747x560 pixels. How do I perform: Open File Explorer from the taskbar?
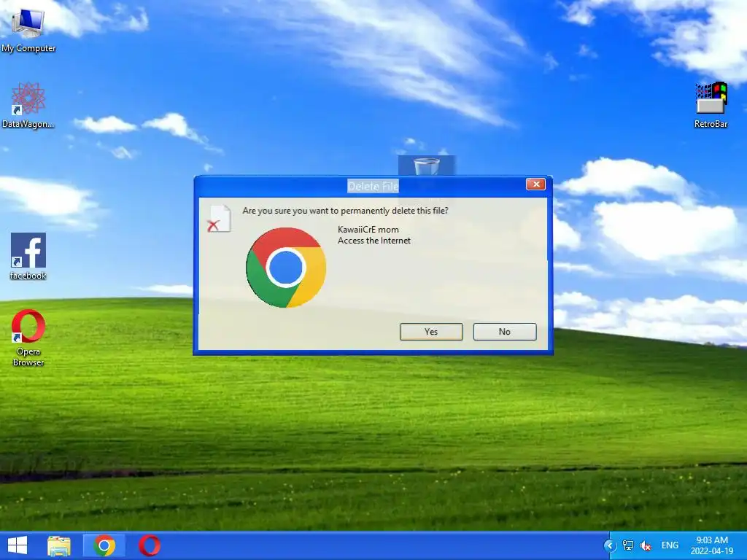59,545
